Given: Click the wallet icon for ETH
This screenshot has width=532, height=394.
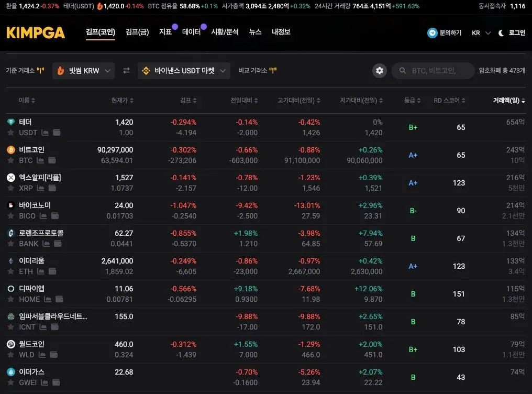Looking at the screenshot, I should (x=52, y=272).
